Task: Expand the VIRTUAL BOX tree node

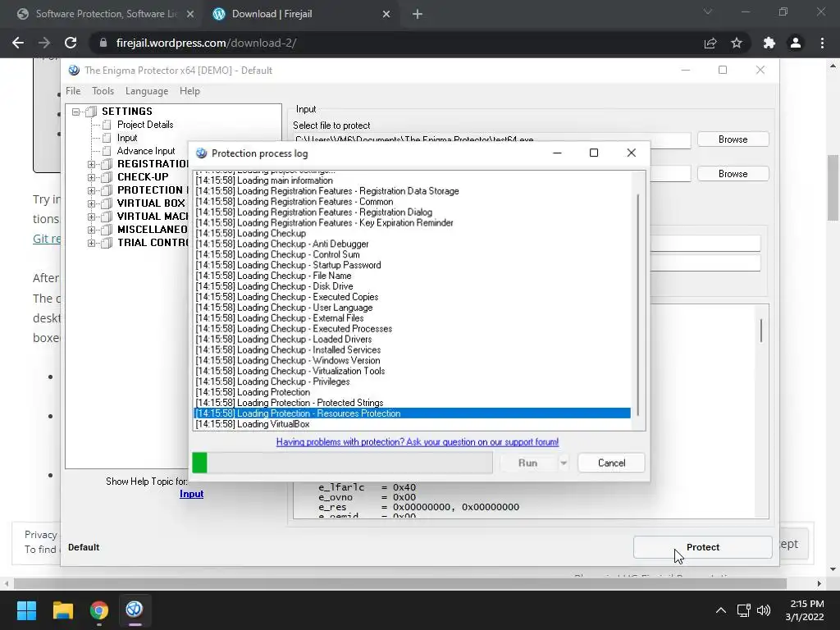Action: 92,203
